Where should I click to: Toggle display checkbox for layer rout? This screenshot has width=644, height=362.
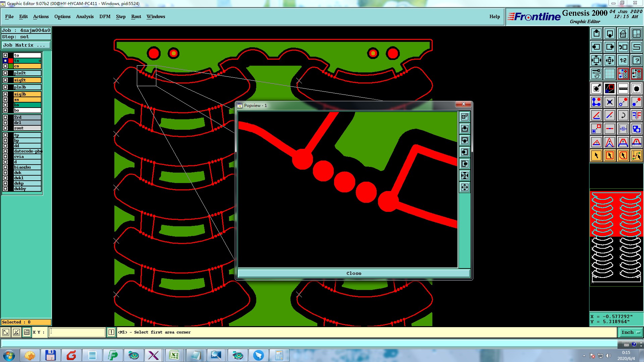coord(5,128)
